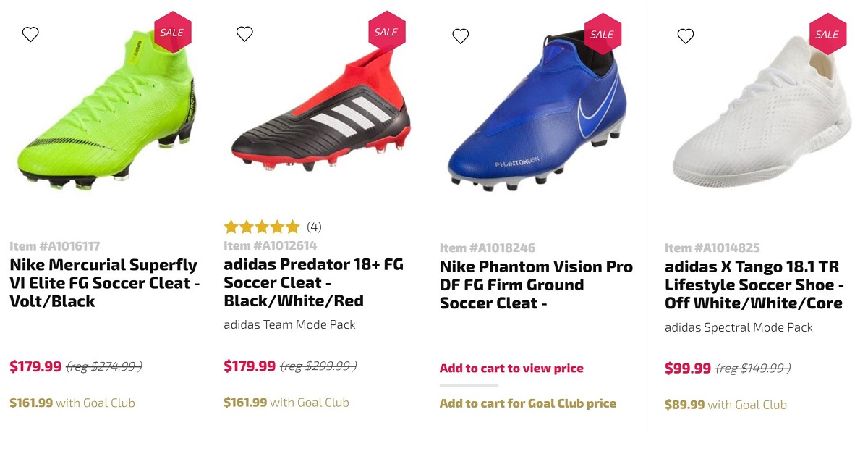Open adidas X Tango 18.1 TR title link

(754, 285)
